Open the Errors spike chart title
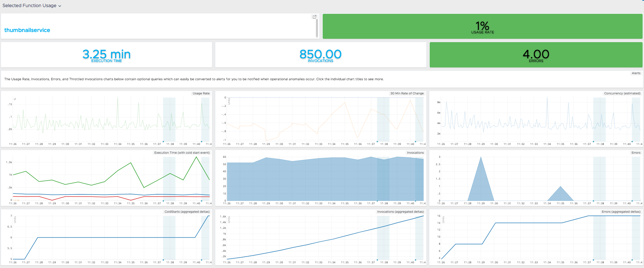This screenshot has height=268, width=644. [636, 153]
